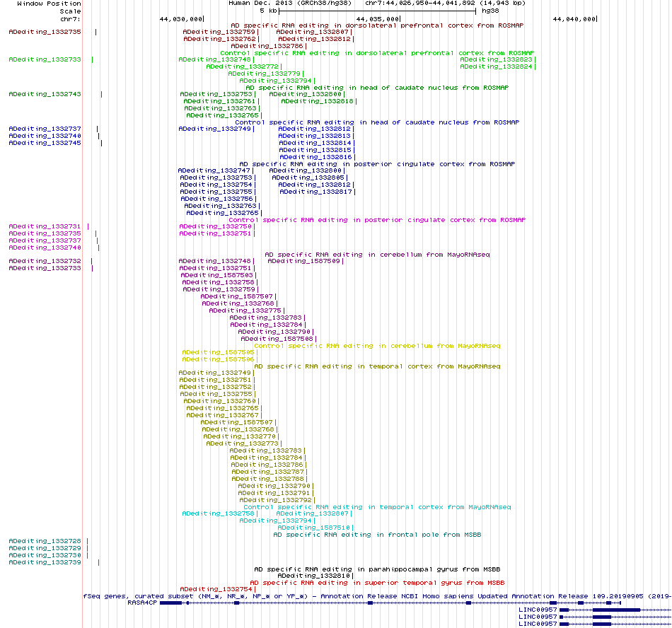Select blue item ADediting_1332815
This screenshot has width=672, height=628.
[x=315, y=151]
